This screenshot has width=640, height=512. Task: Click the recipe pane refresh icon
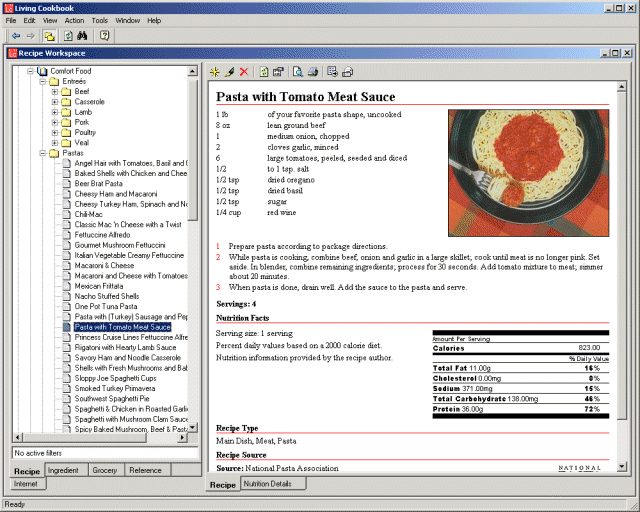pos(264,72)
